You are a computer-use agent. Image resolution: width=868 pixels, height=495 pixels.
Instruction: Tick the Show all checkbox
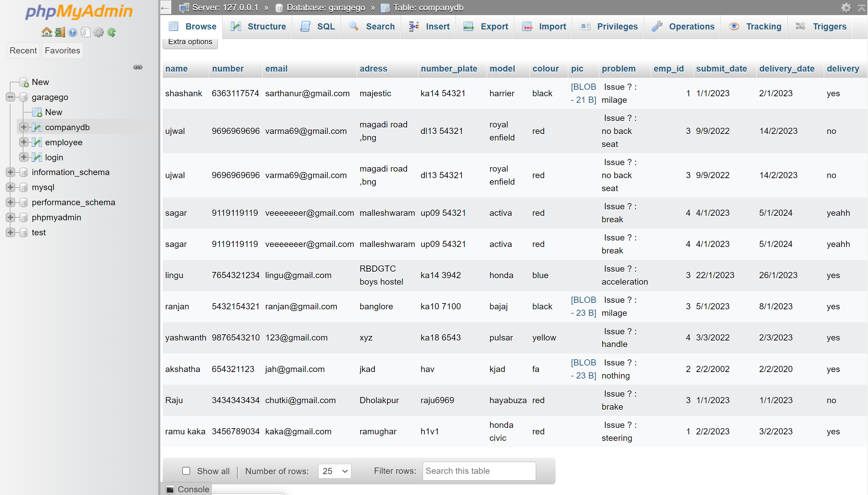coord(186,471)
